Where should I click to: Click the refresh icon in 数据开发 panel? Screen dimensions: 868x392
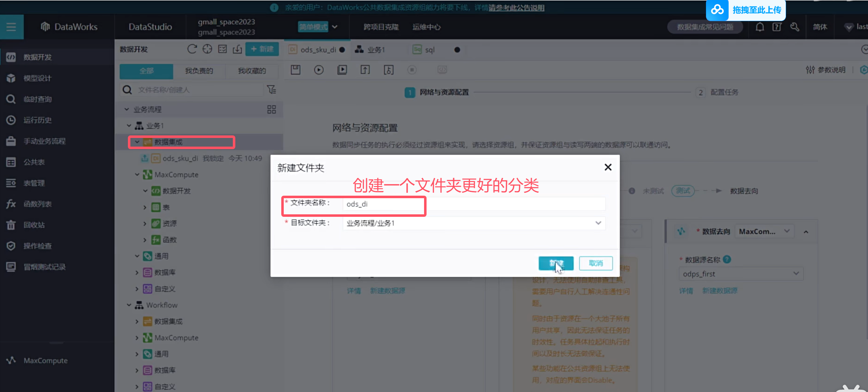192,49
